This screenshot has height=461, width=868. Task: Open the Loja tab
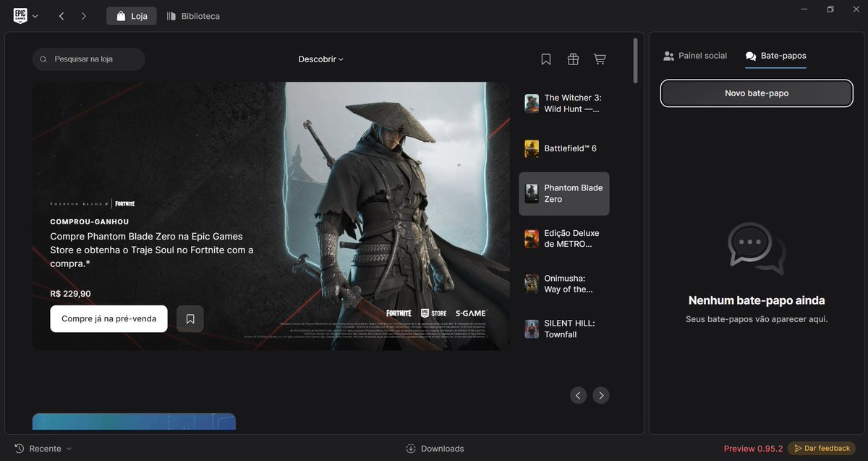point(132,16)
